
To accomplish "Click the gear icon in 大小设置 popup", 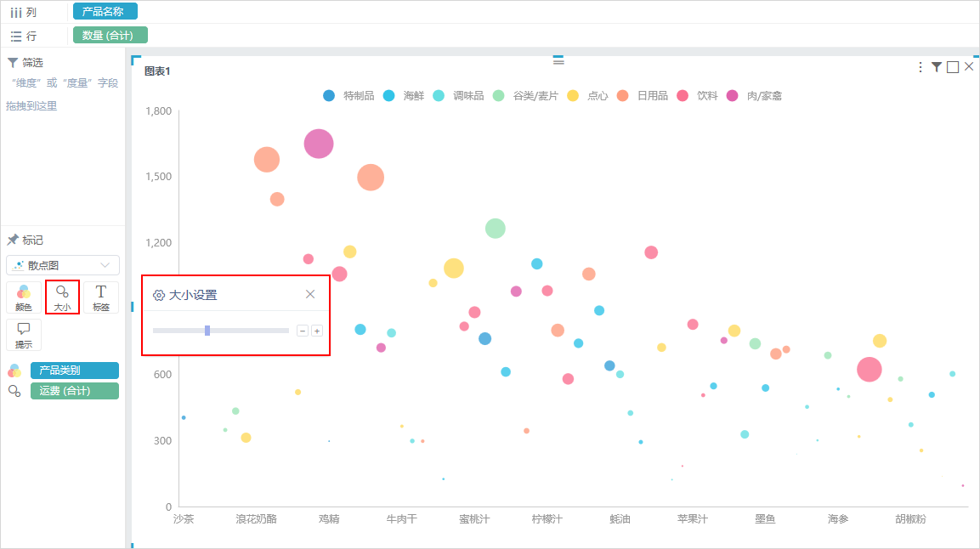I will (159, 296).
